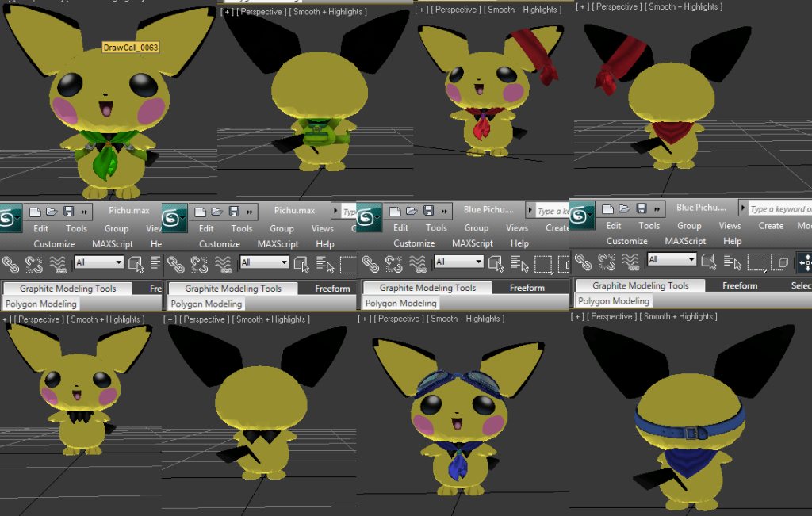
Task: Click Save icon in left Blue Pichu window
Action: pyautogui.click(x=428, y=211)
